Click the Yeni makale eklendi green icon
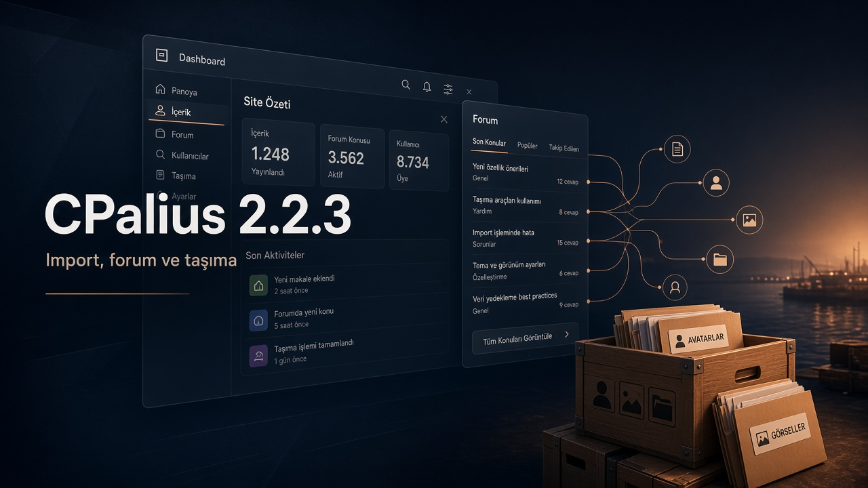The width and height of the screenshot is (868, 488). (x=258, y=285)
